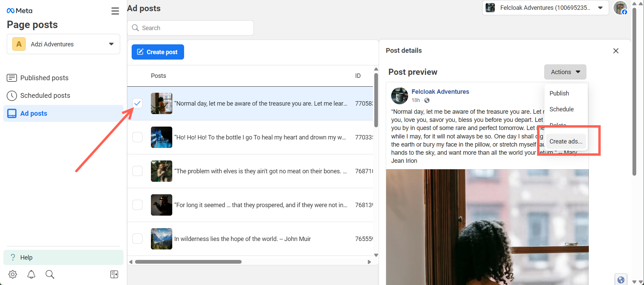Expand the Adzi Adventures page selector
This screenshot has height=285, width=644.
[x=63, y=44]
